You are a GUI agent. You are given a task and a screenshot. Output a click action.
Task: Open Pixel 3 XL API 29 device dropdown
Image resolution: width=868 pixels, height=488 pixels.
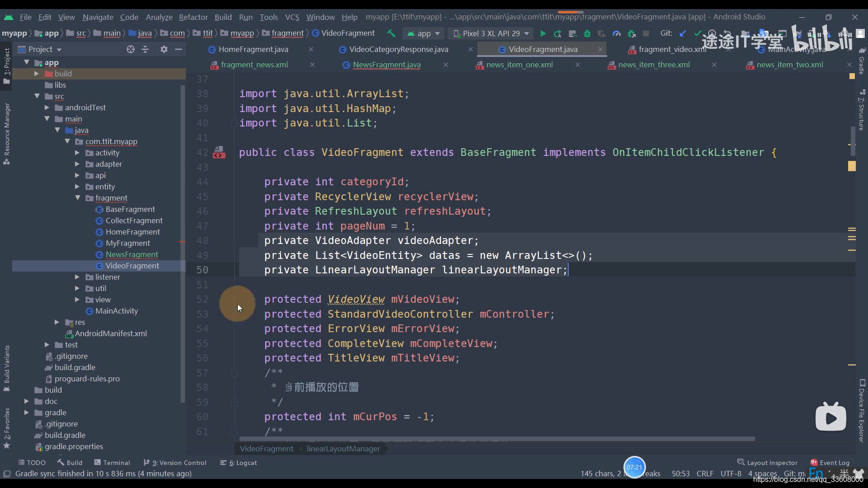491,33
